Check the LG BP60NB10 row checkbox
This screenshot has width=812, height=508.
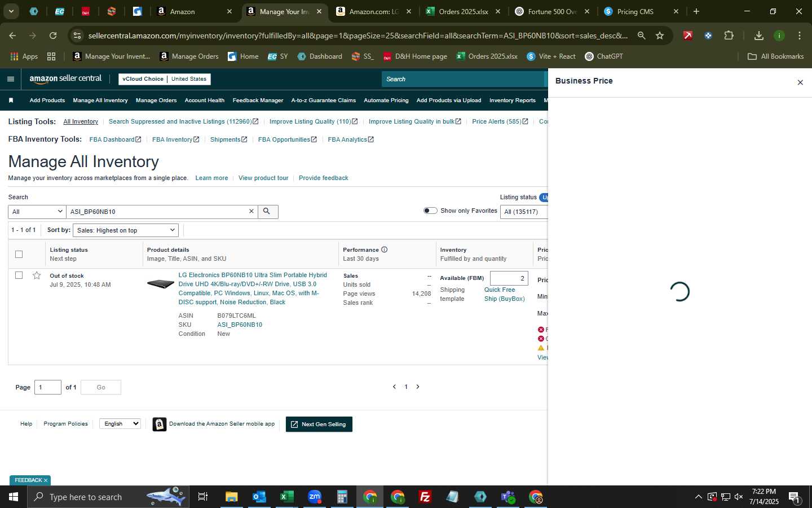[19, 275]
